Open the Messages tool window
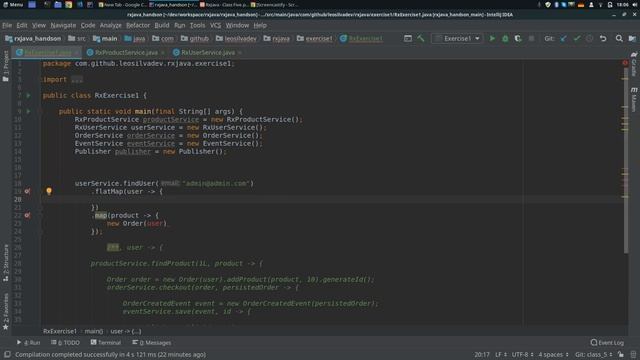Screen dimensions: 640x360 152,342
